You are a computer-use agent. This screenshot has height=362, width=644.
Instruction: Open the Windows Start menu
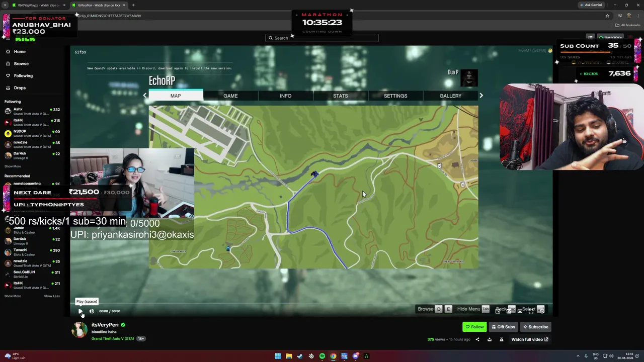(x=278, y=356)
